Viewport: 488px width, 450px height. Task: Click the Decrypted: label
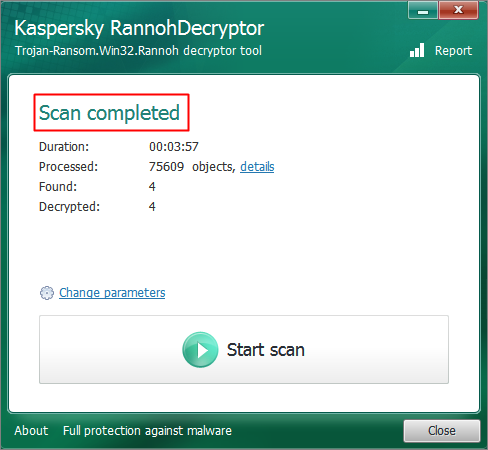point(69,207)
